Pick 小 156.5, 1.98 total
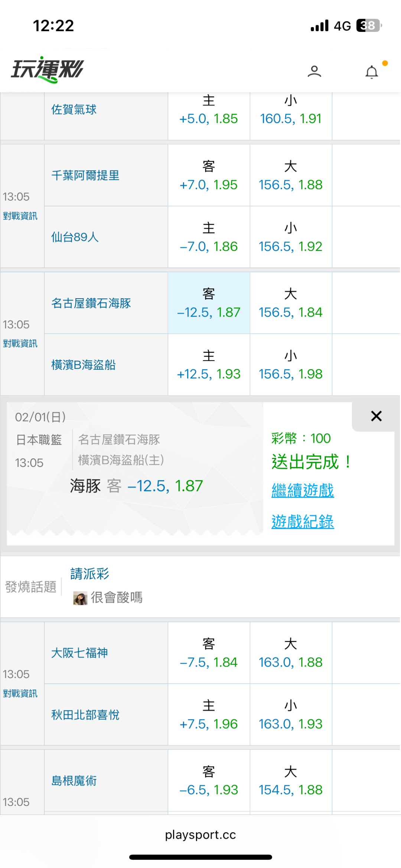The width and height of the screenshot is (401, 868). coord(291,365)
